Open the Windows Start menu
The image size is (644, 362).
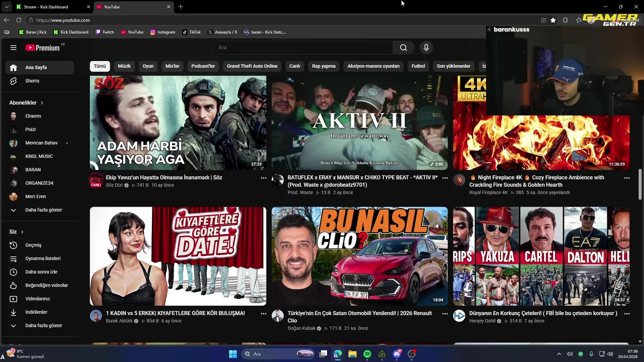(233, 354)
